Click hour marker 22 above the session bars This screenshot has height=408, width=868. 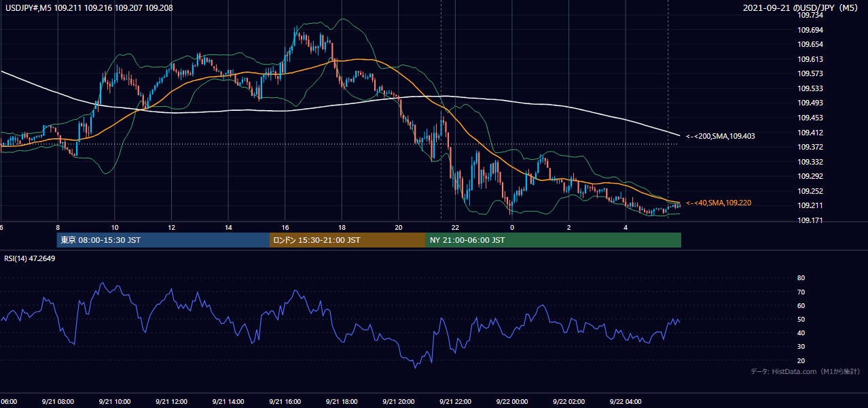(x=456, y=227)
